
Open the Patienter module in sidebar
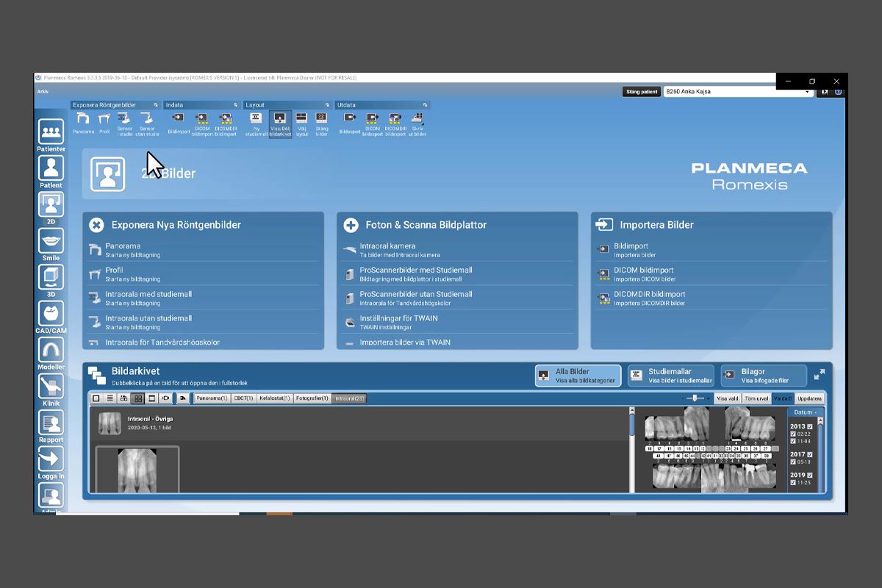pos(51,132)
